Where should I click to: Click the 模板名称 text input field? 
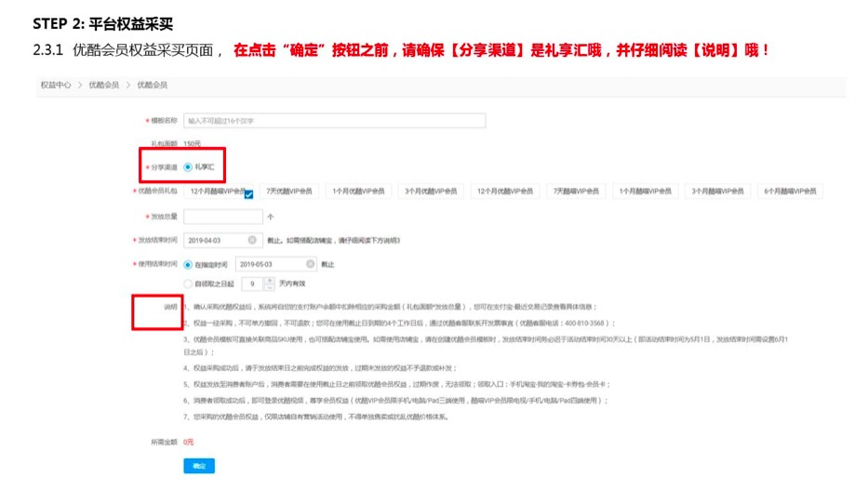click(334, 121)
